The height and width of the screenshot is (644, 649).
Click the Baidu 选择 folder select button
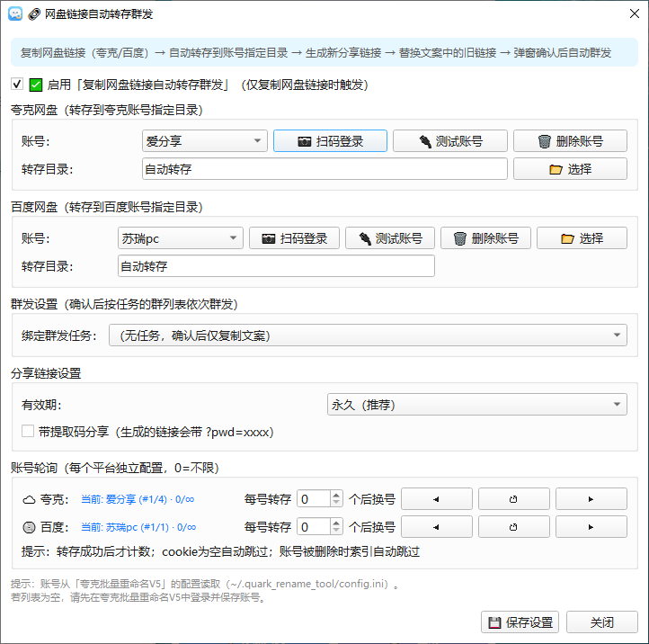click(582, 238)
